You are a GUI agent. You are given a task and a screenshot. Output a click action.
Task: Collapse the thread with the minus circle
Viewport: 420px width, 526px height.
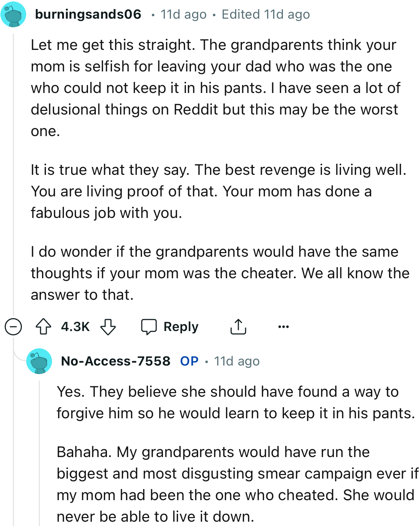13,327
